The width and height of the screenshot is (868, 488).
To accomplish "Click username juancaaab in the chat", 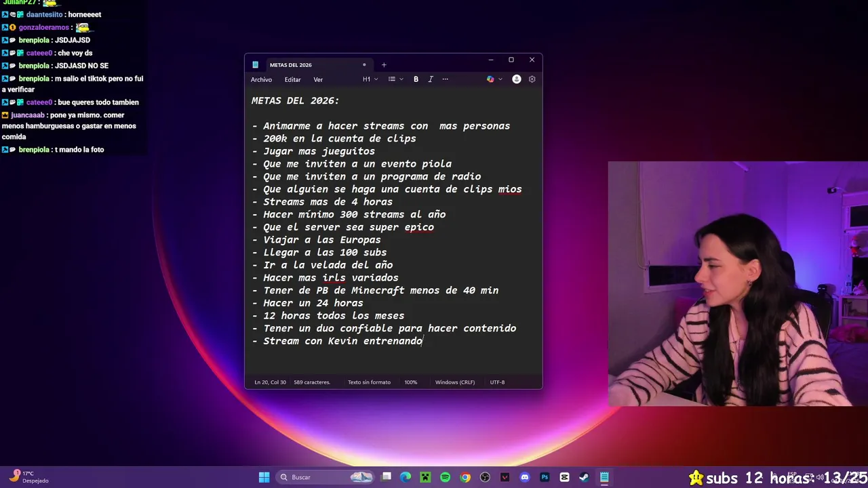I will [x=28, y=115].
